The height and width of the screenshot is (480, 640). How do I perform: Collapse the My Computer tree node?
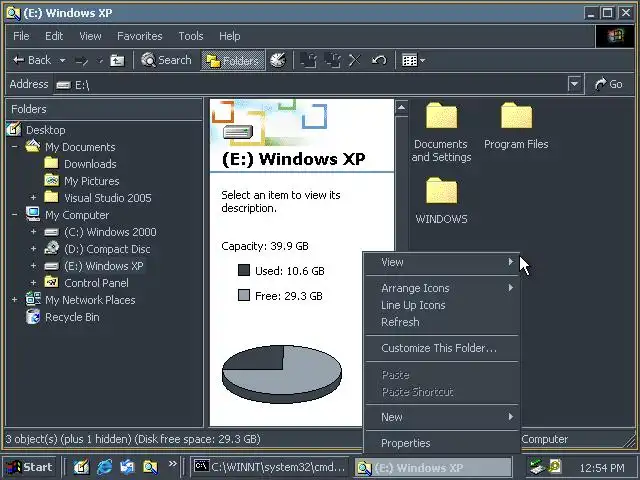click(15, 215)
